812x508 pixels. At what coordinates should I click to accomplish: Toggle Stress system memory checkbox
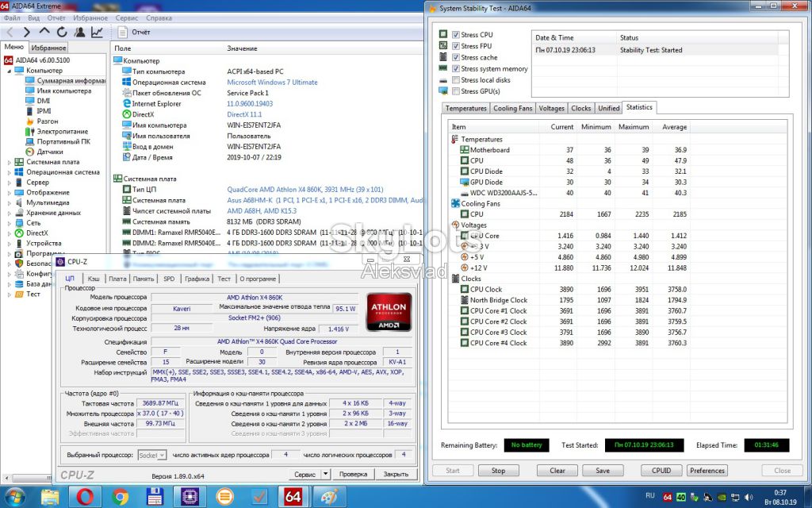click(x=456, y=68)
